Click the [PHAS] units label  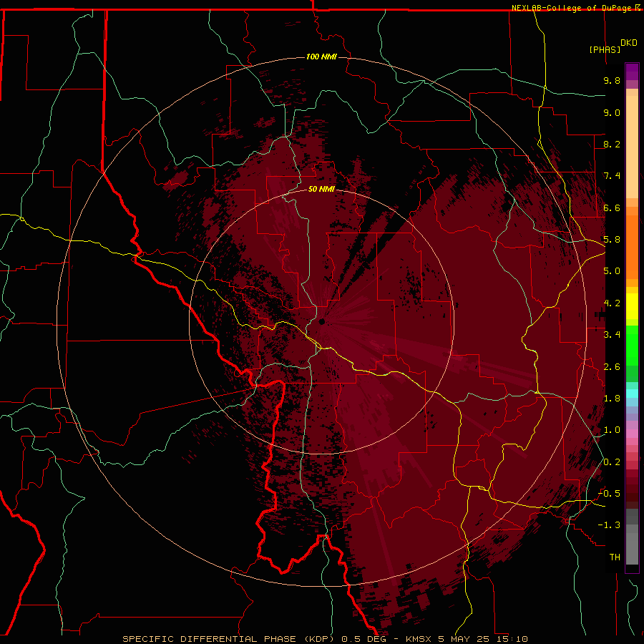point(605,49)
